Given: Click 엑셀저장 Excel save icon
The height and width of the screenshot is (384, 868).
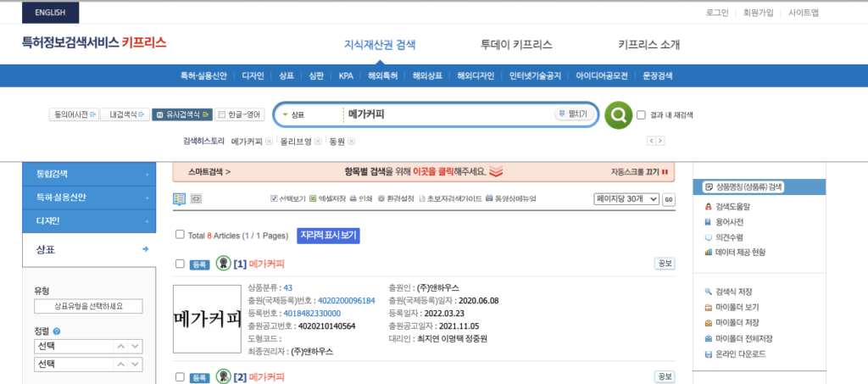Looking at the screenshot, I should (x=327, y=198).
